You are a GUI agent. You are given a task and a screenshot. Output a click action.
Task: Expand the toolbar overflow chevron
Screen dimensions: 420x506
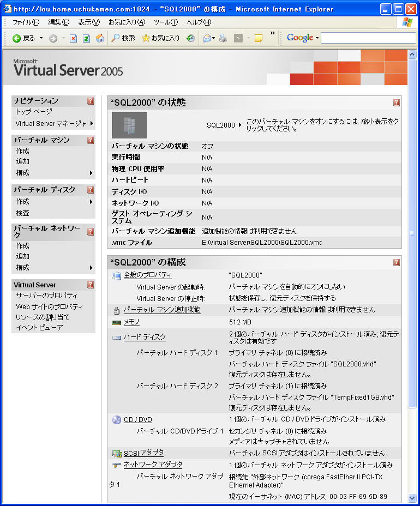(x=273, y=33)
